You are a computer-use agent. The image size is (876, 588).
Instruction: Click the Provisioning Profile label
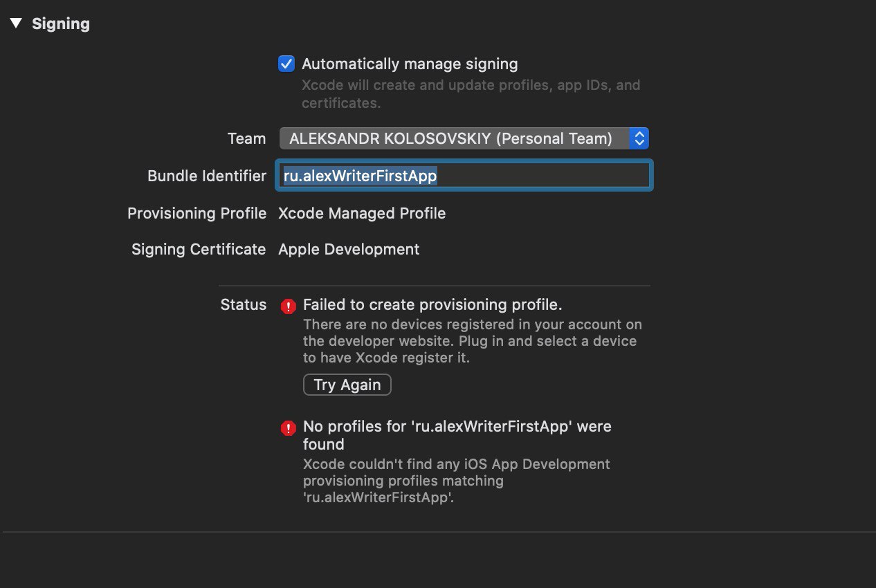click(197, 213)
